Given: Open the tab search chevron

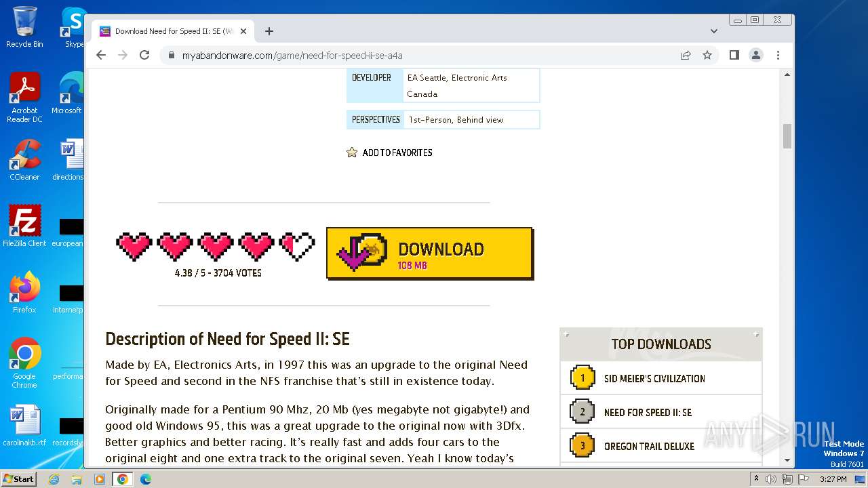Looking at the screenshot, I should [x=713, y=31].
